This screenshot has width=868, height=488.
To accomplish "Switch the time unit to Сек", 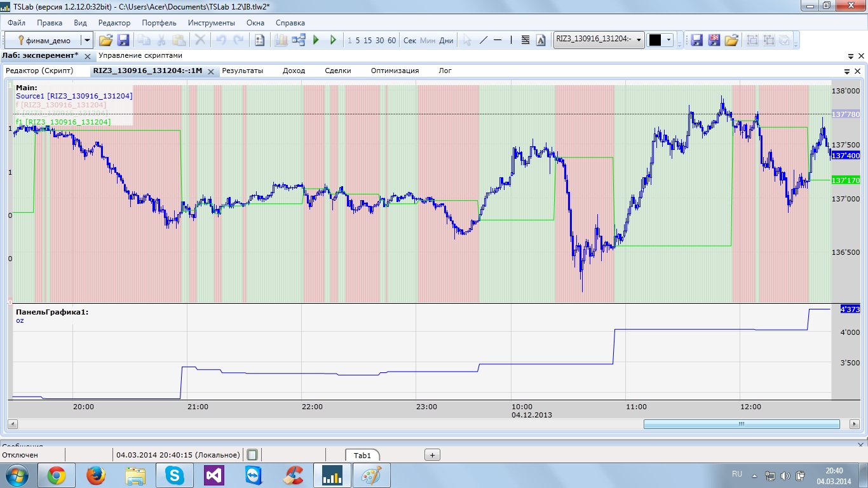I will [410, 40].
